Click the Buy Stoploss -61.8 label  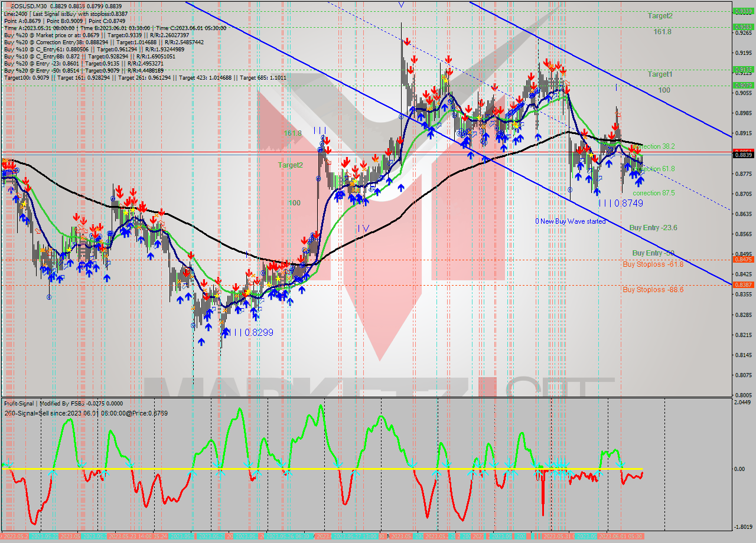(653, 264)
